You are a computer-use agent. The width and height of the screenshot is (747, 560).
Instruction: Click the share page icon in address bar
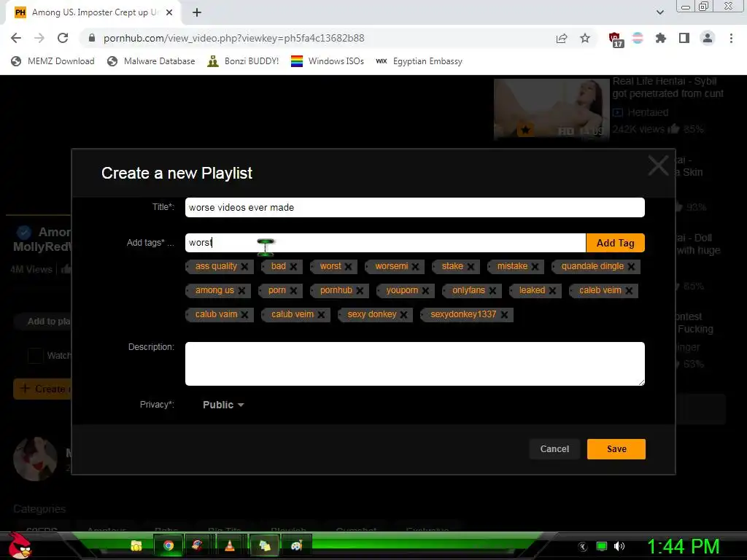562,39
